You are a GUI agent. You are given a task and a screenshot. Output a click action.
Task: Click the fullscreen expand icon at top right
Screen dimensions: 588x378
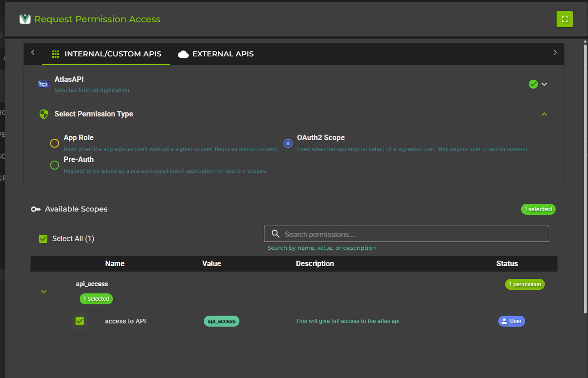tap(565, 19)
